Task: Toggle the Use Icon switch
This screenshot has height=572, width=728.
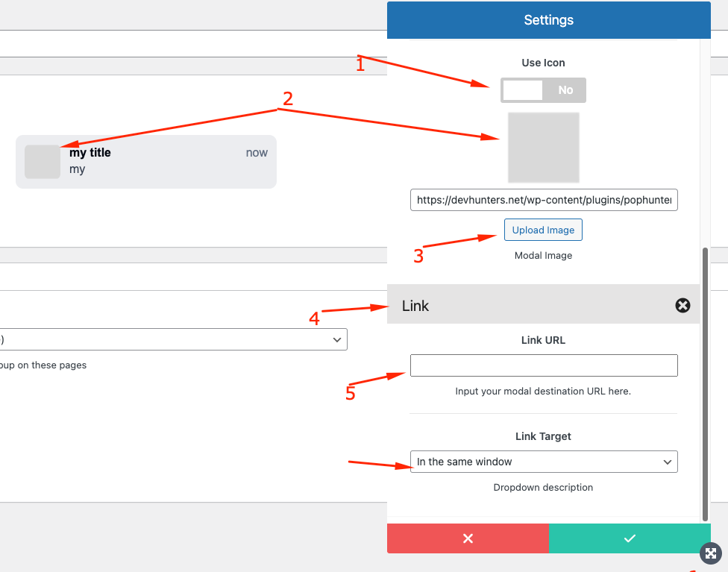Action: 543,90
